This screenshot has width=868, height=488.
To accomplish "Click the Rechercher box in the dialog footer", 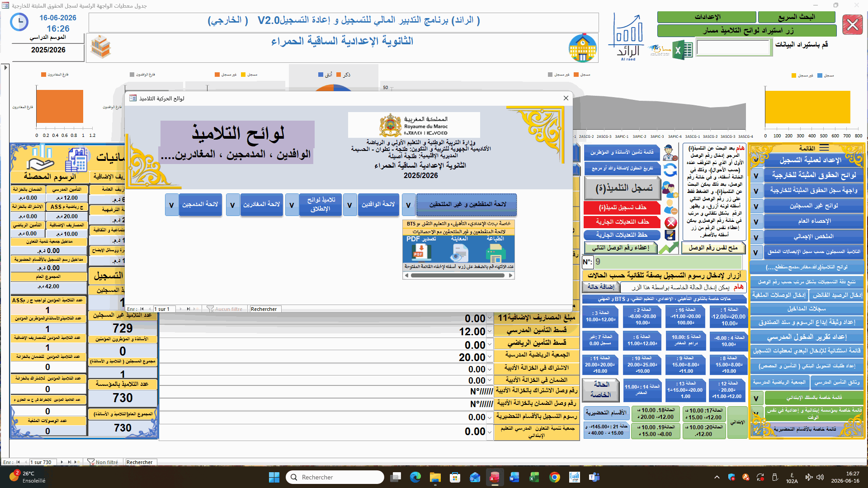I will click(265, 309).
